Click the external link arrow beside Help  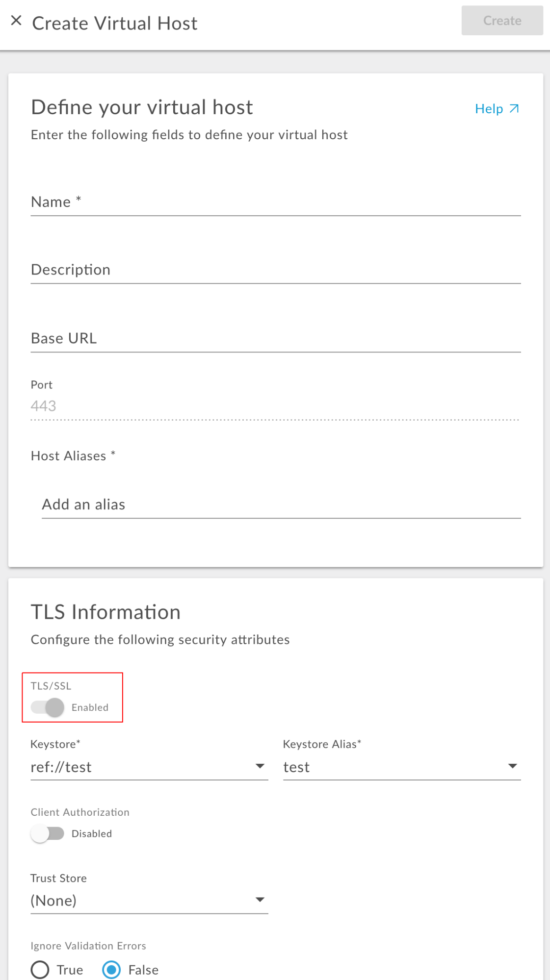(x=514, y=109)
